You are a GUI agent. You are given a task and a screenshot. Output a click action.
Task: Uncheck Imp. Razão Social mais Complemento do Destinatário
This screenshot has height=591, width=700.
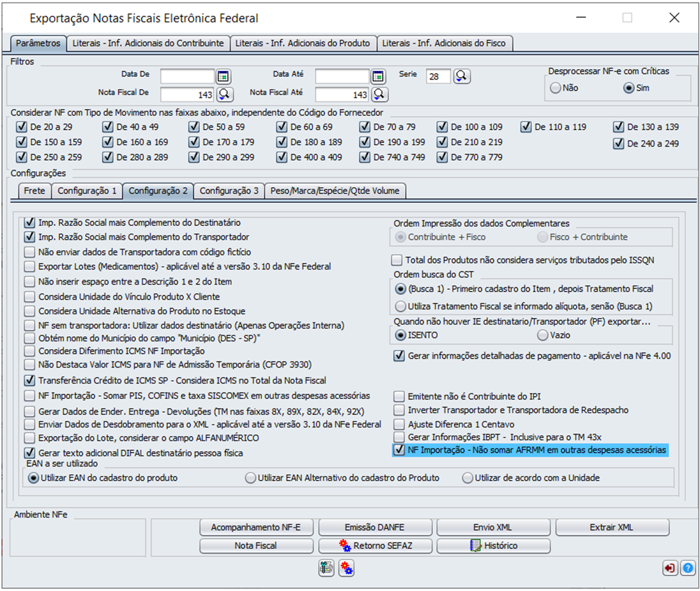pos(29,222)
